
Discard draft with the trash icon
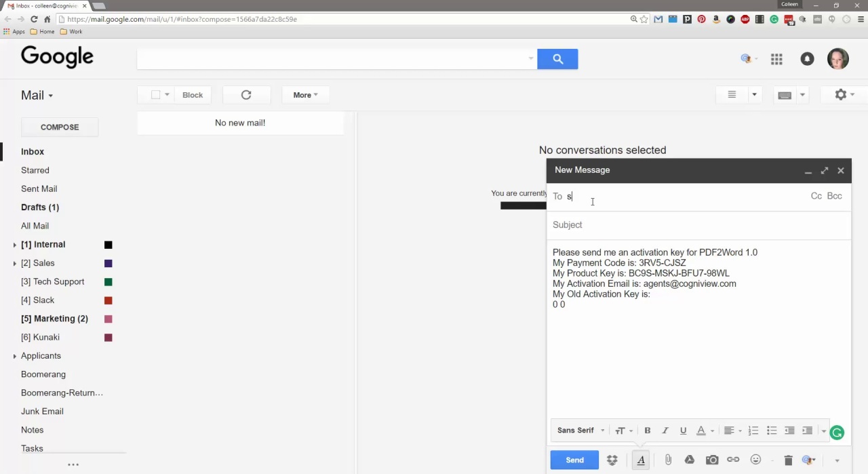(788, 460)
